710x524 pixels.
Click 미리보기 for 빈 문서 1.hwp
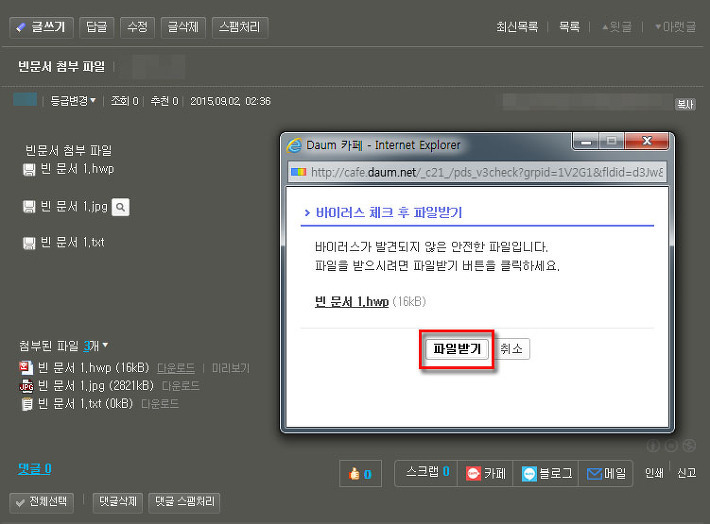231,368
